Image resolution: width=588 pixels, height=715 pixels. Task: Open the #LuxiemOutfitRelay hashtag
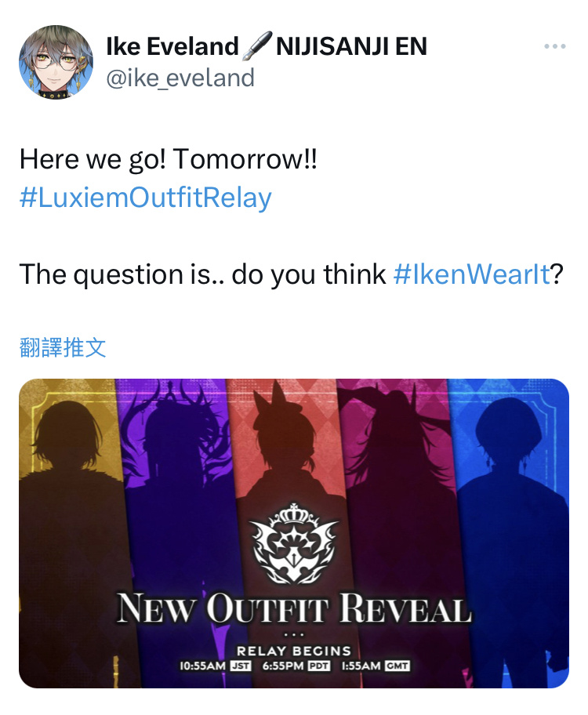146,198
